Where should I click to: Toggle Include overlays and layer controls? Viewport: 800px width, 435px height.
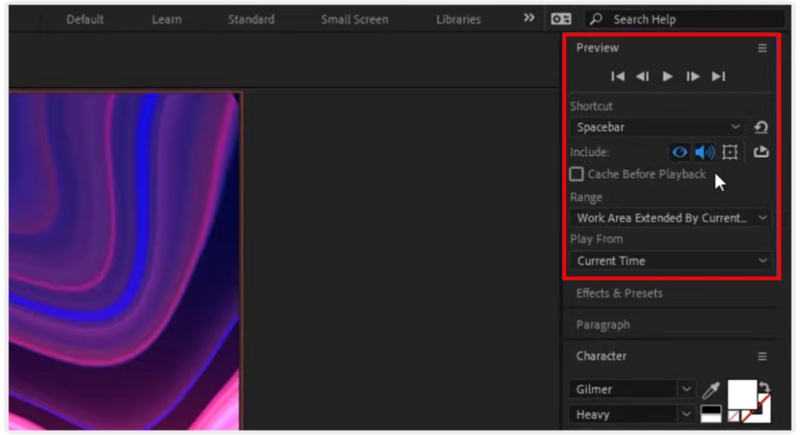tap(730, 152)
